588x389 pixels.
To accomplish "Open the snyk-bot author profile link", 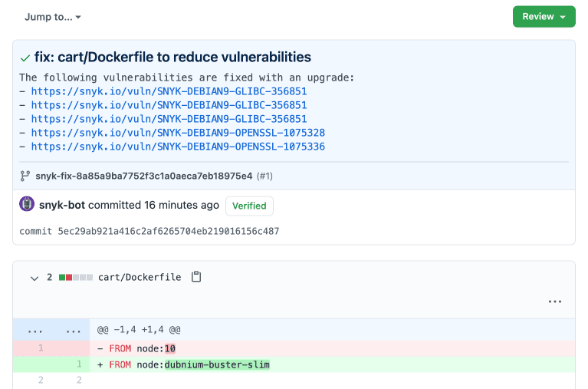I will point(62,206).
